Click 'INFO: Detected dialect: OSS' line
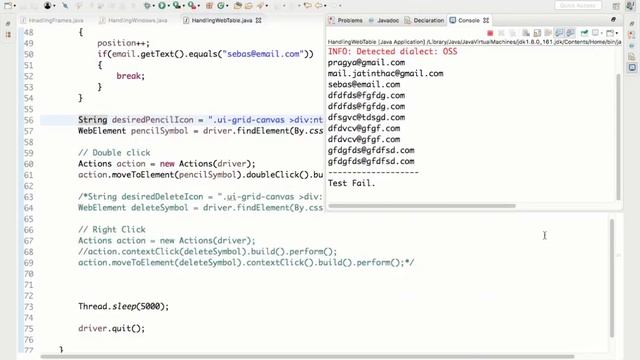The image size is (640, 360). [392, 51]
